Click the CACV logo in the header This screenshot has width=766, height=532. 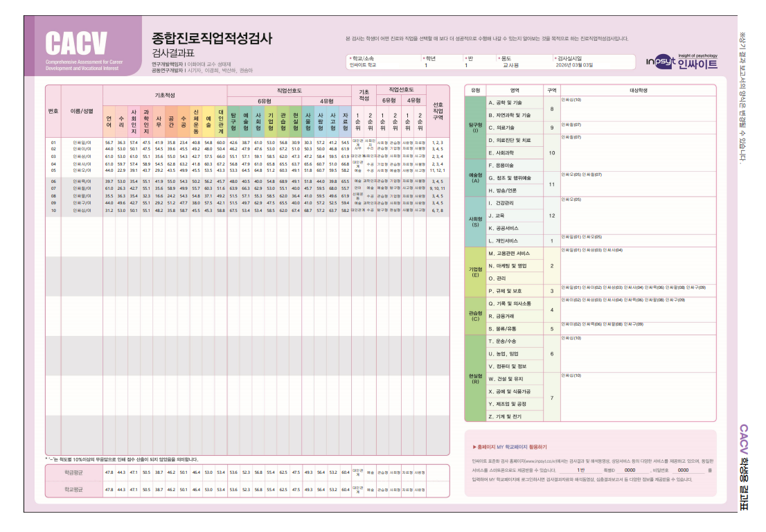tap(76, 43)
